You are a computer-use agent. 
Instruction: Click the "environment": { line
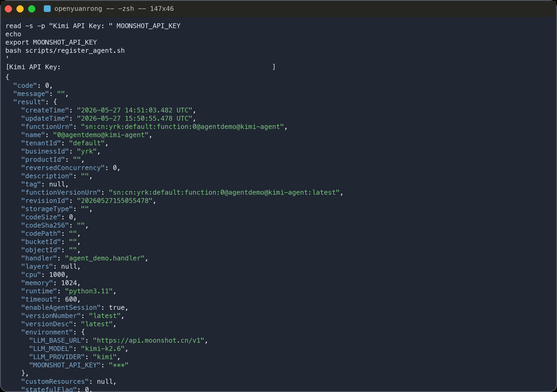[x=53, y=332]
